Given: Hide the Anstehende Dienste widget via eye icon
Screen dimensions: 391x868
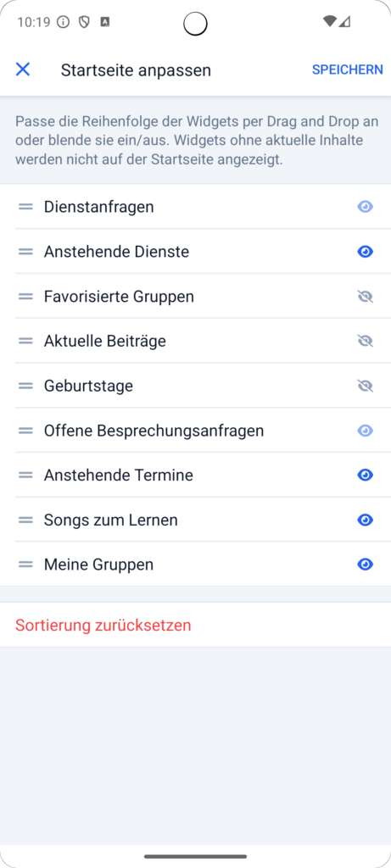Looking at the screenshot, I should pyautogui.click(x=365, y=252).
